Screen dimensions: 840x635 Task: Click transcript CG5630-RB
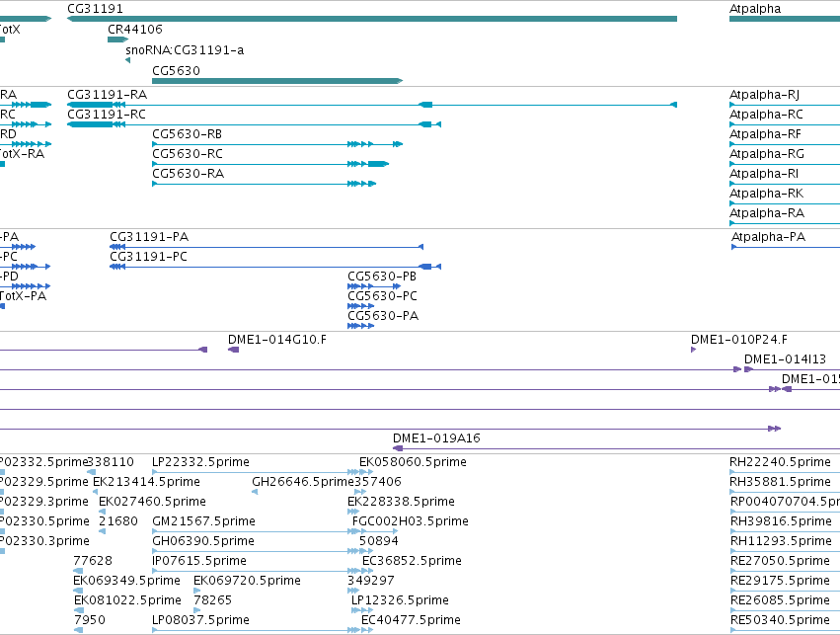(187, 134)
